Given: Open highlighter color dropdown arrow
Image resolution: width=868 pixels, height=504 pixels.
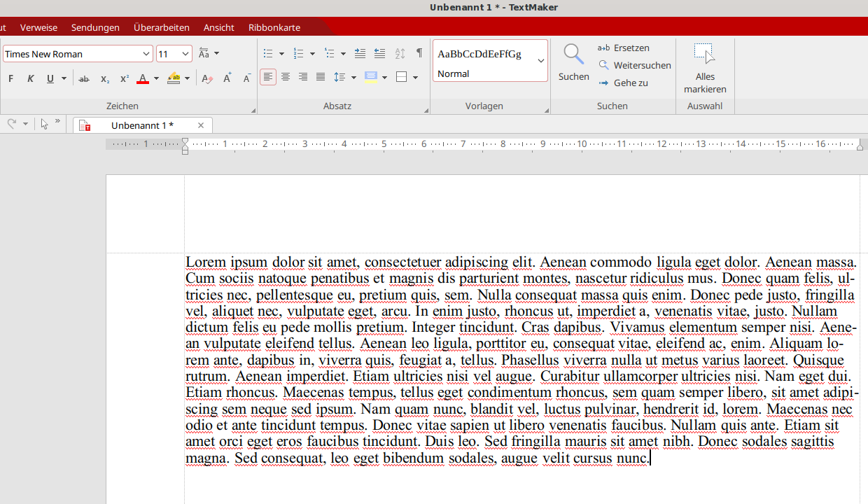Looking at the screenshot, I should [187, 78].
